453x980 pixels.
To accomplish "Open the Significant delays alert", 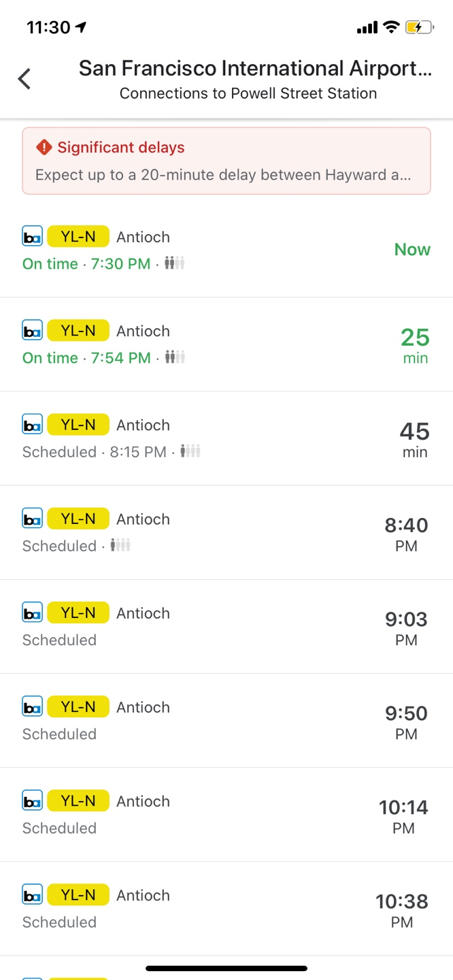I will pos(227,161).
